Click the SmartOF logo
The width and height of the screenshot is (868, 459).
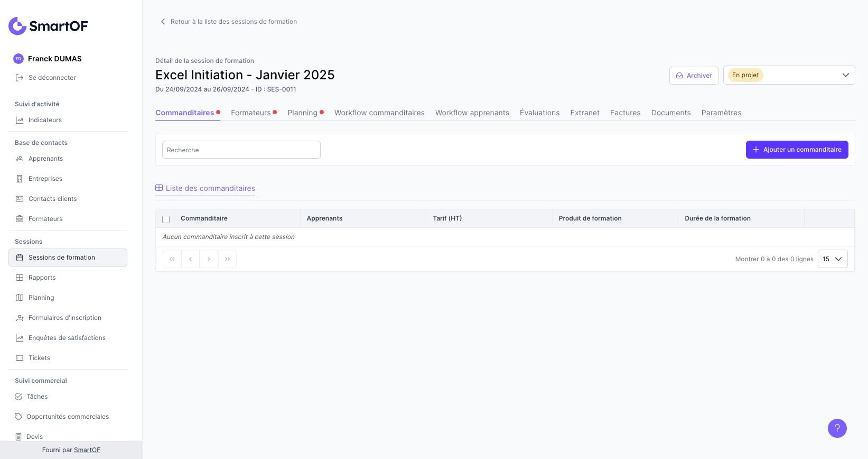click(x=48, y=26)
